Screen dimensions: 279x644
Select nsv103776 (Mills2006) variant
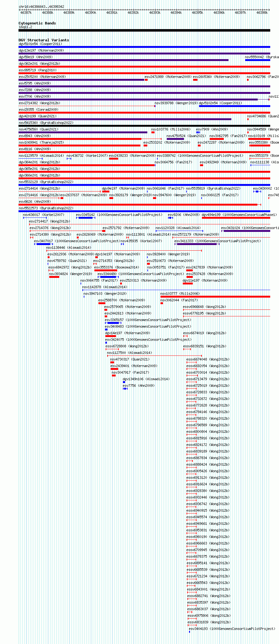click(153, 132)
